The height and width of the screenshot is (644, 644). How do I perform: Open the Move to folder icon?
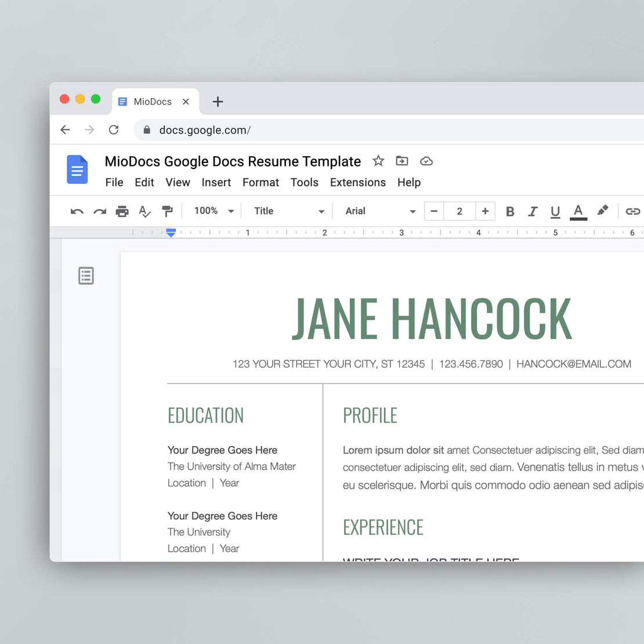[401, 161]
